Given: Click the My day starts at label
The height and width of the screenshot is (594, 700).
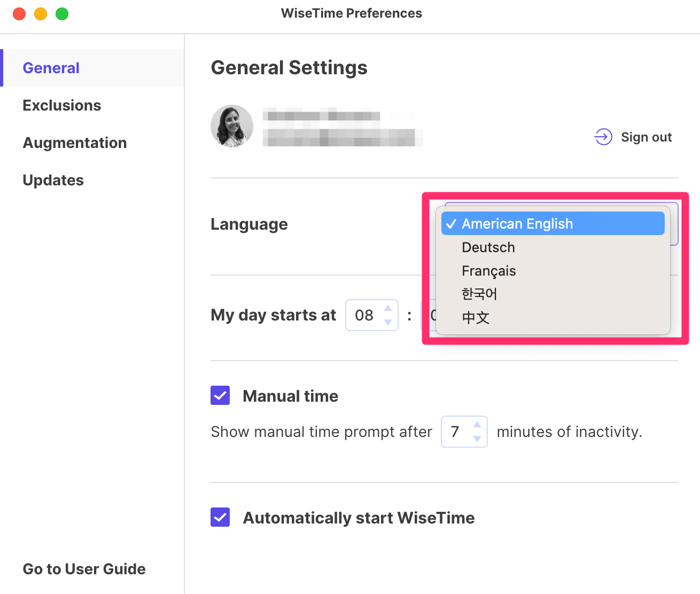Looking at the screenshot, I should point(274,315).
